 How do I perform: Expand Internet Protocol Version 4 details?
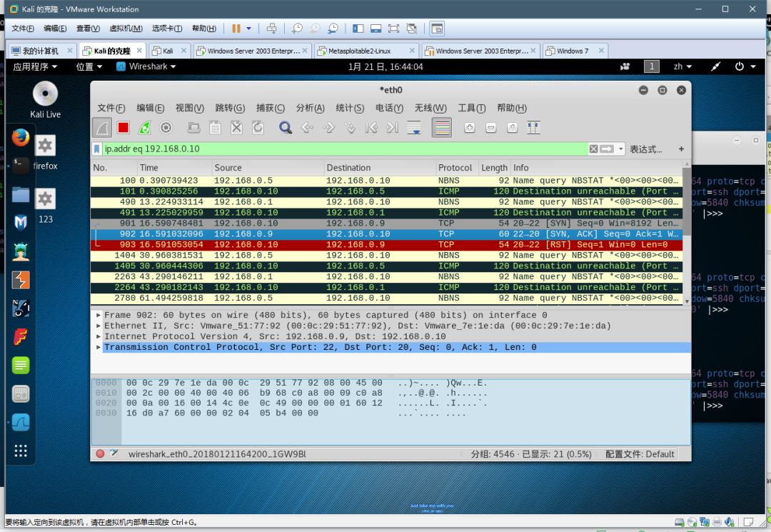pyautogui.click(x=99, y=337)
